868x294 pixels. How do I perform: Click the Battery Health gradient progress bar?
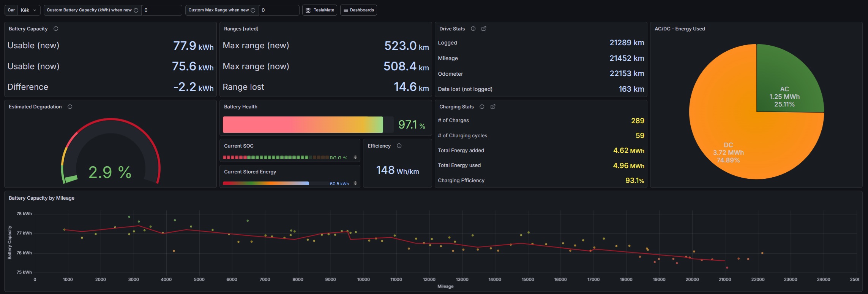pos(303,125)
